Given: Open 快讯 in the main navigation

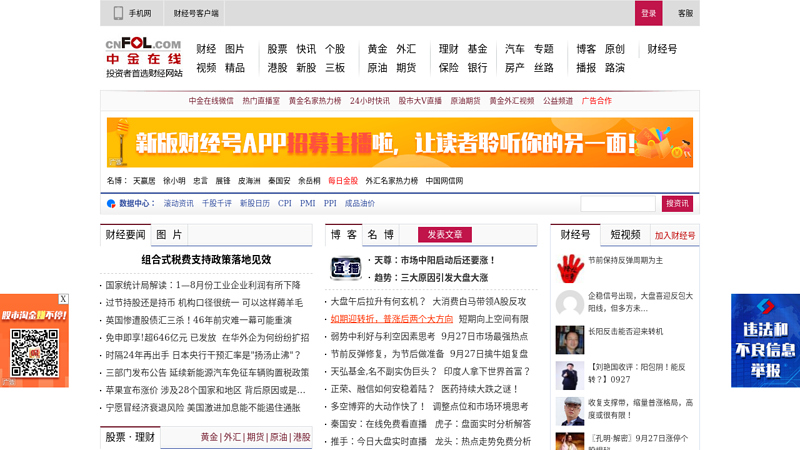Looking at the screenshot, I should pos(306,49).
